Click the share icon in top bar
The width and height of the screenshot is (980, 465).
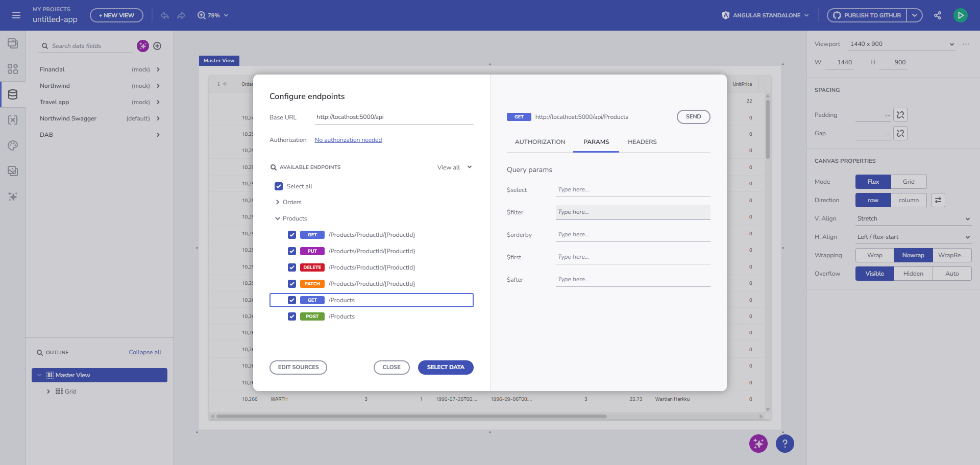click(938, 15)
